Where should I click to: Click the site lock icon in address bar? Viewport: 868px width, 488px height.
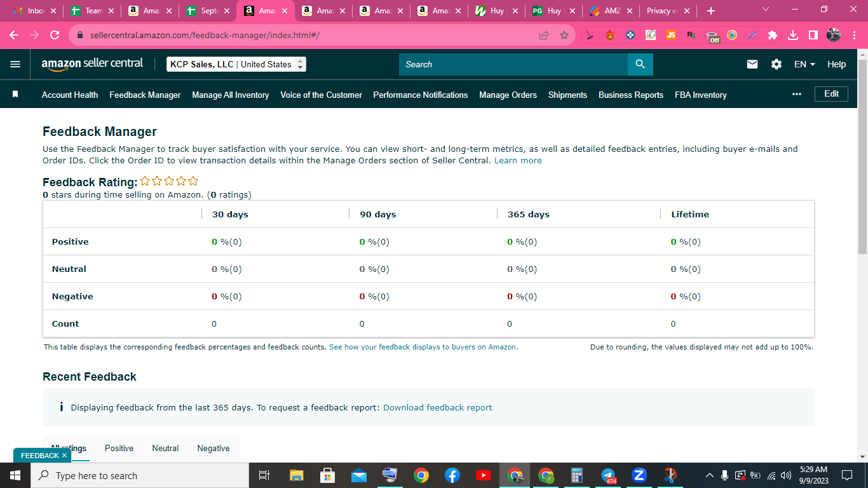(x=80, y=36)
